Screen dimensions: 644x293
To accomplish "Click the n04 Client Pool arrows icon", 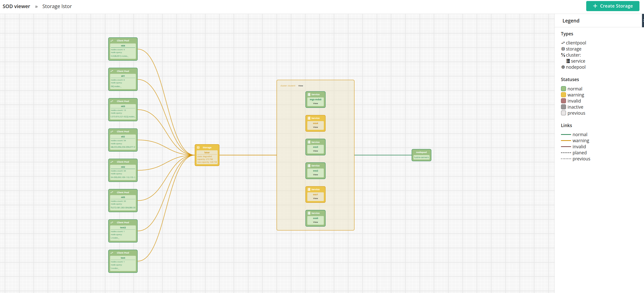I will [112, 41].
